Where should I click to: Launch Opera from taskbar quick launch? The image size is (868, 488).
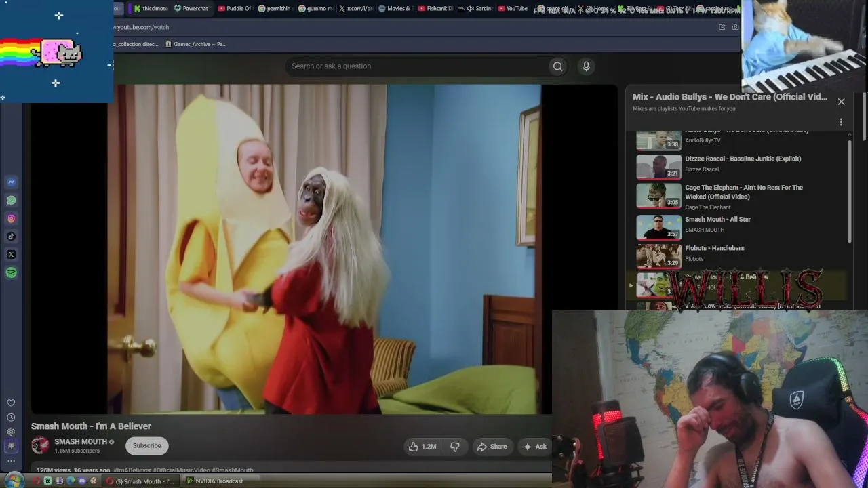point(37,481)
